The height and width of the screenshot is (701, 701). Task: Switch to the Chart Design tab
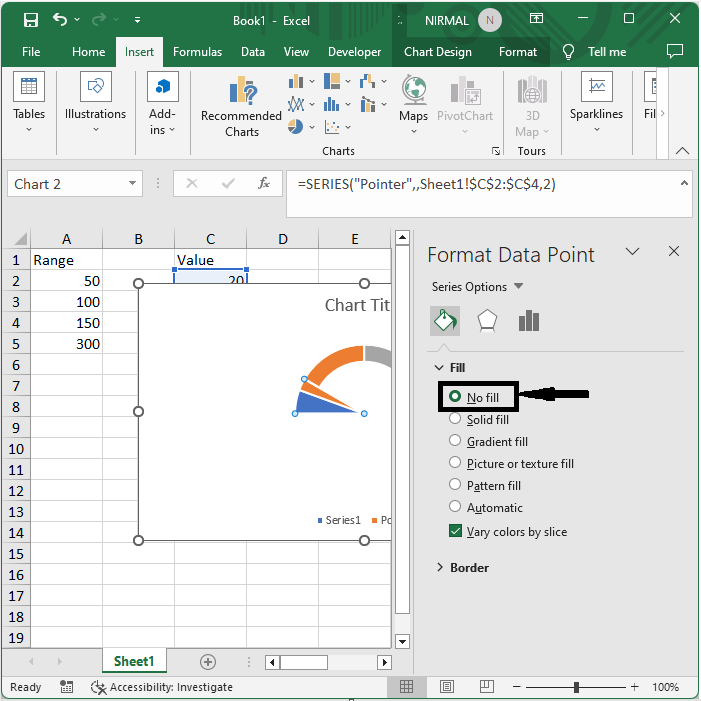(x=438, y=52)
